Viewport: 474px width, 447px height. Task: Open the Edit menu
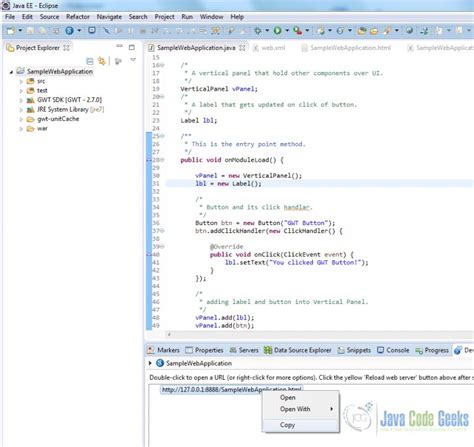[x=27, y=17]
